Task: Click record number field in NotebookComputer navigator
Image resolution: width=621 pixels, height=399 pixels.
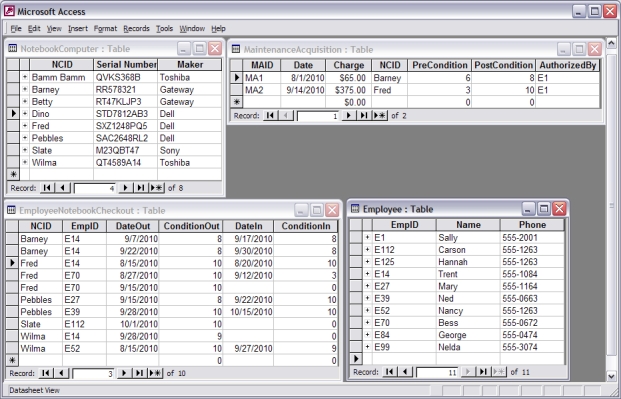Action: pos(94,188)
